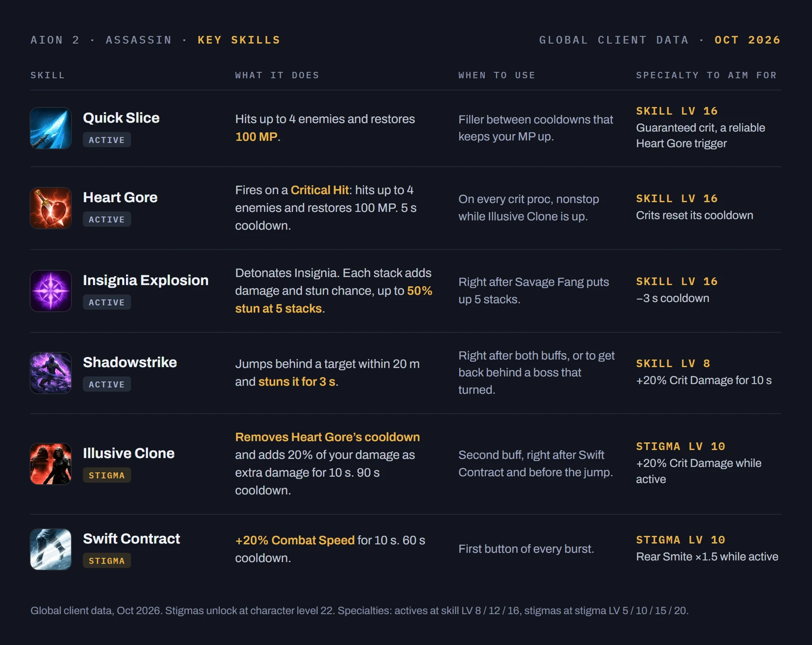Select the Swift Contract white skill icon
This screenshot has height=645, width=812.
point(51,549)
